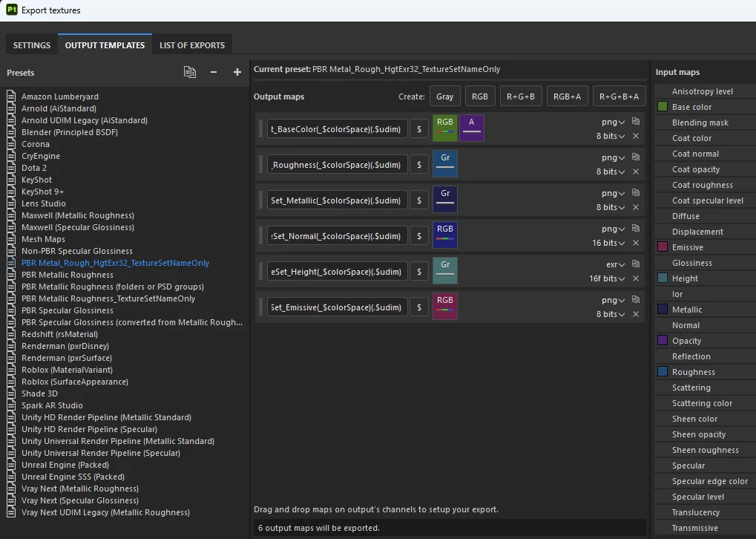Image resolution: width=756 pixels, height=539 pixels.
Task: Click the purple A channel of BaseColor map
Action: 472,128
